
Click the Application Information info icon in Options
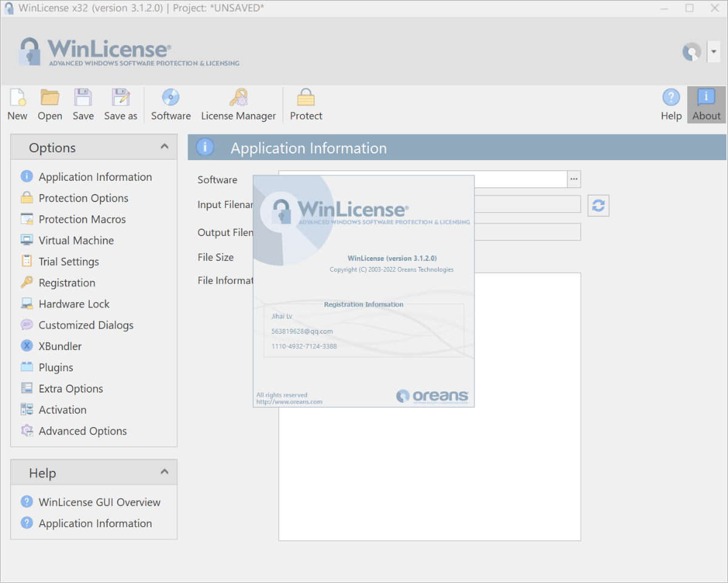pyautogui.click(x=27, y=177)
